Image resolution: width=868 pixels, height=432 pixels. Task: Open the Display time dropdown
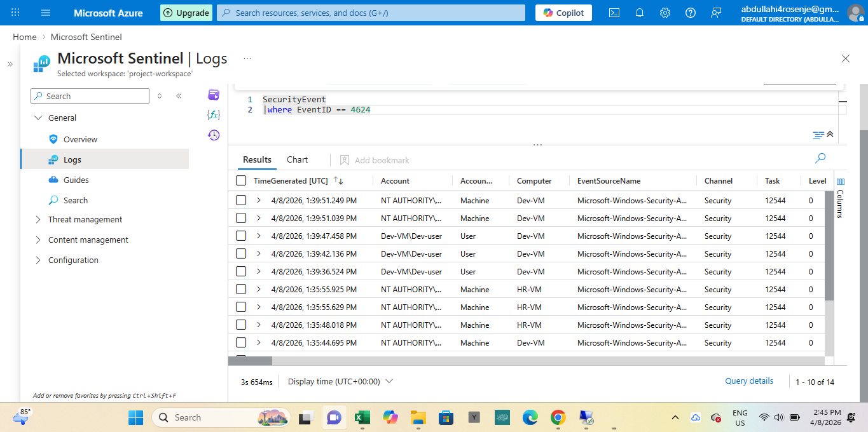340,382
